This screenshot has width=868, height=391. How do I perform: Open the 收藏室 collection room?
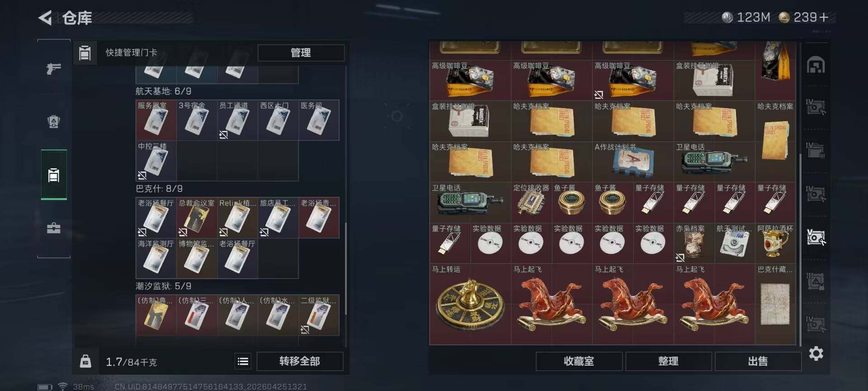579,361
